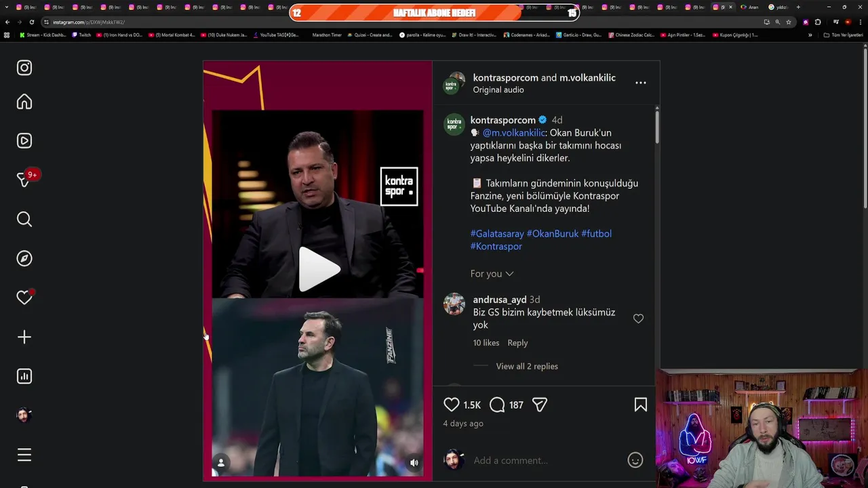Screen dimensions: 868x488
Task: Play the video in the post
Action: 318,269
